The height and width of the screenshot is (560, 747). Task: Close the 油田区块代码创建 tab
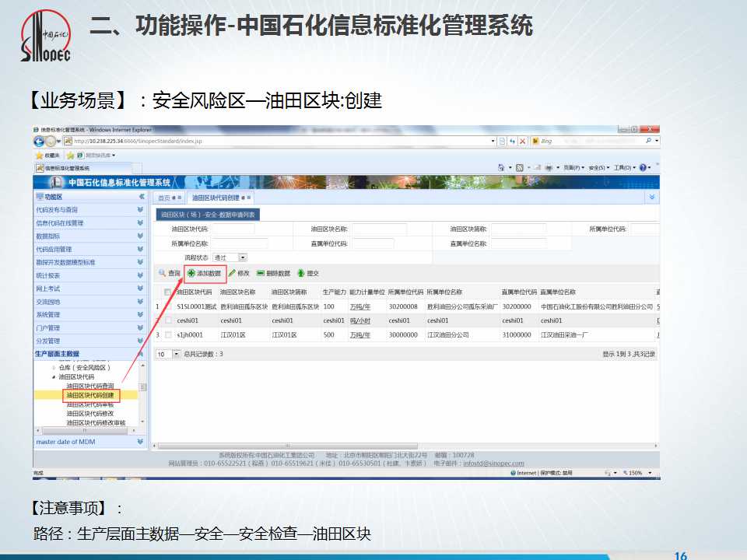(249, 198)
